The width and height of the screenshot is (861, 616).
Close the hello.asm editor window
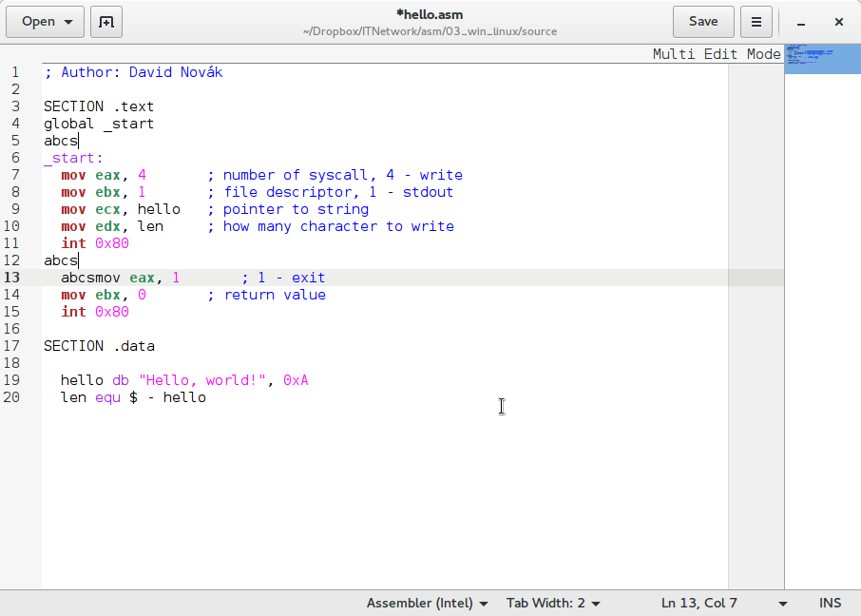click(x=838, y=21)
